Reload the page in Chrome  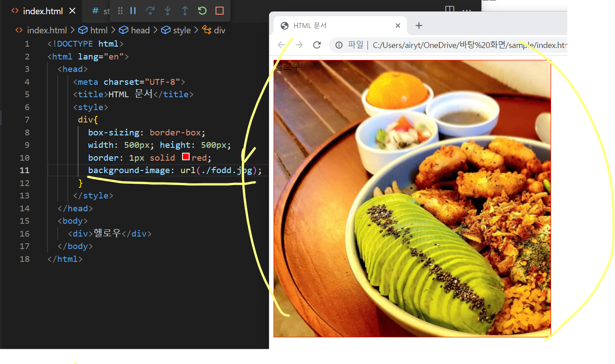[x=317, y=45]
